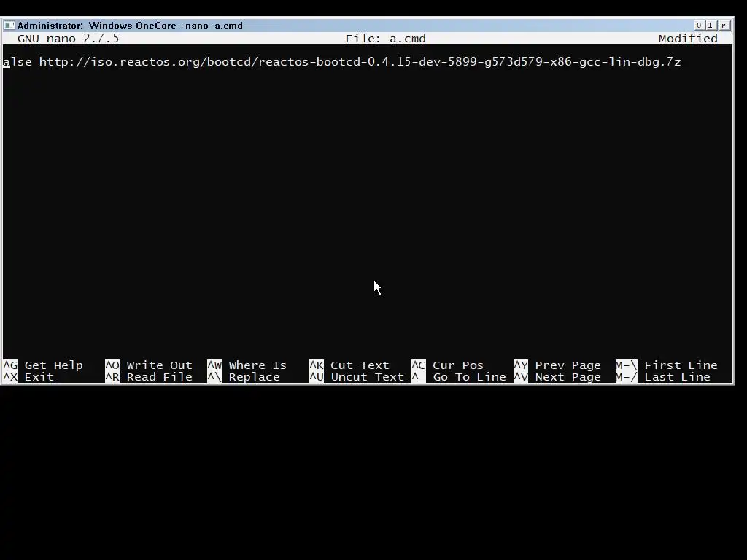The height and width of the screenshot is (560, 747).
Task: Click the 'Prev Page' label
Action: point(568,365)
